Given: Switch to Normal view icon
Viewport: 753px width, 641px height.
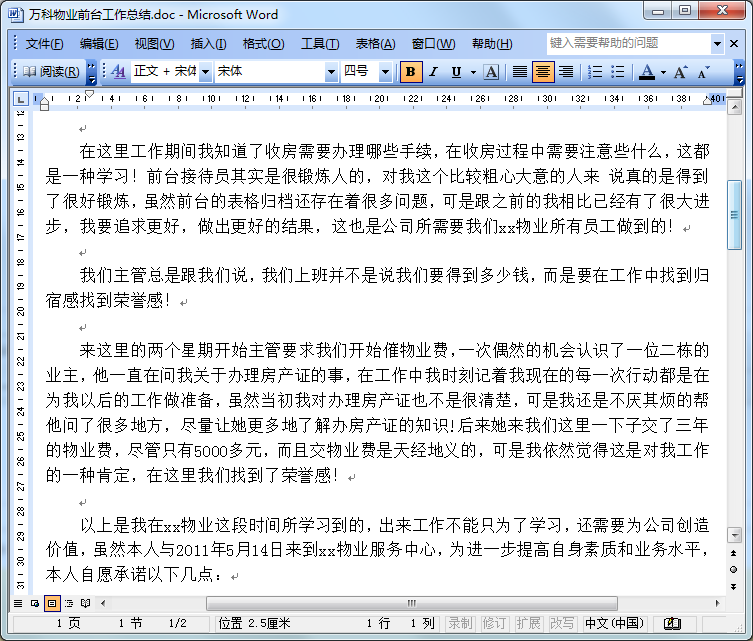Looking at the screenshot, I should (18, 603).
